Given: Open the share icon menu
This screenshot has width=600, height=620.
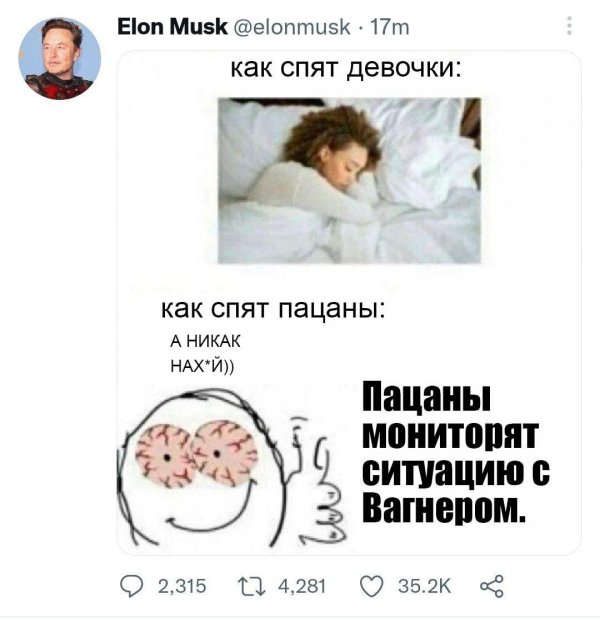Looking at the screenshot, I should point(492,586).
